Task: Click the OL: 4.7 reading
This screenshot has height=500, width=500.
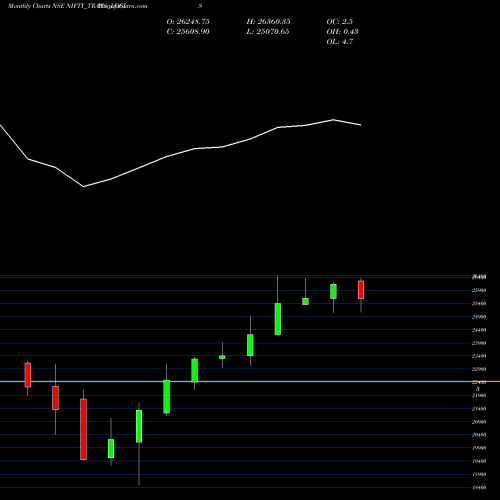Action: pos(340,42)
